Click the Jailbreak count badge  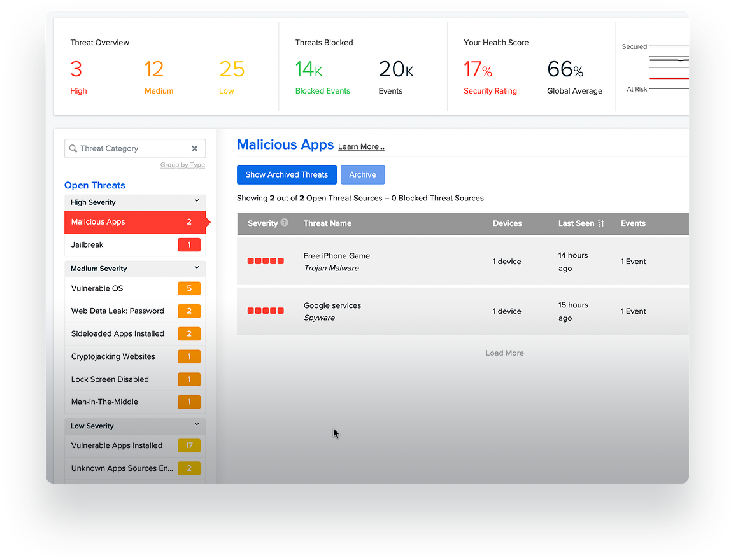click(x=189, y=245)
